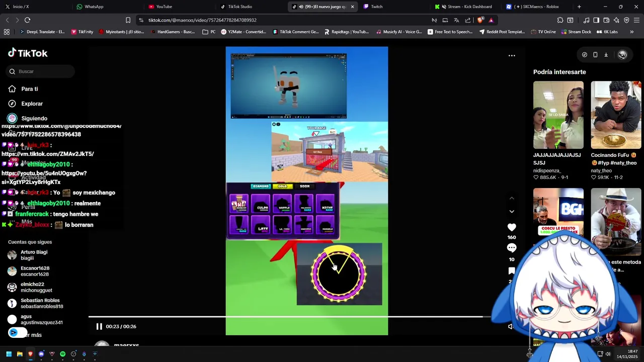Open the apps grid icon on bookmarks bar
Screen dimensions: 644x362
coord(7,32)
